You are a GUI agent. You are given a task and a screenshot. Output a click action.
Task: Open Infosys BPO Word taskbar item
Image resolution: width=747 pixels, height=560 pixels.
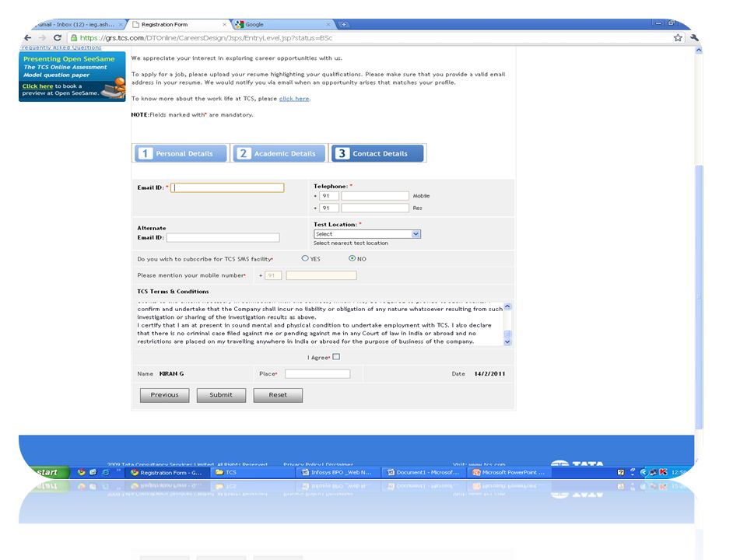point(337,472)
